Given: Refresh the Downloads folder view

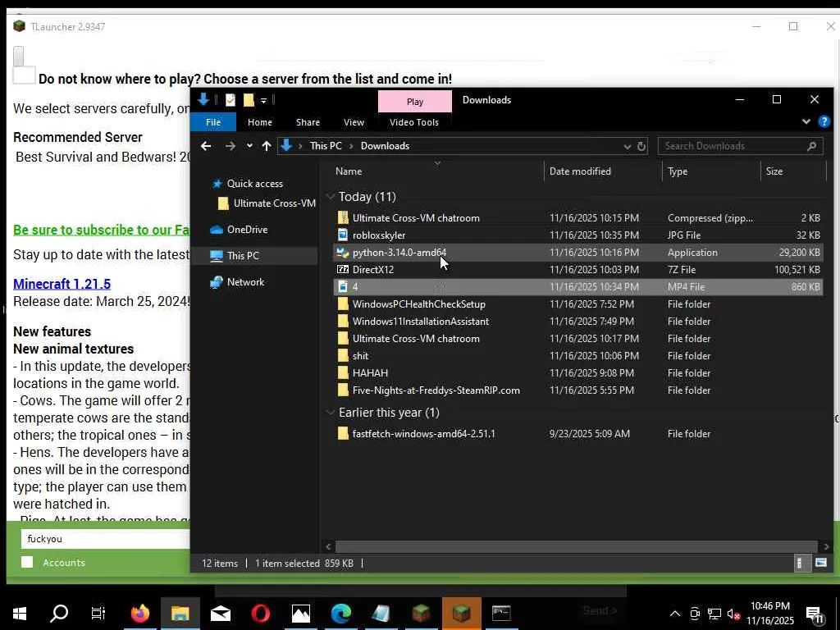Looking at the screenshot, I should [641, 146].
